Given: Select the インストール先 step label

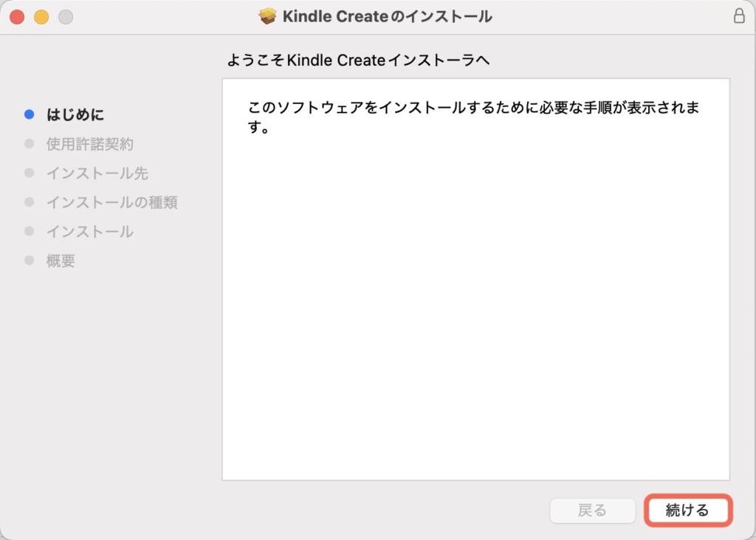Looking at the screenshot, I should [x=97, y=173].
